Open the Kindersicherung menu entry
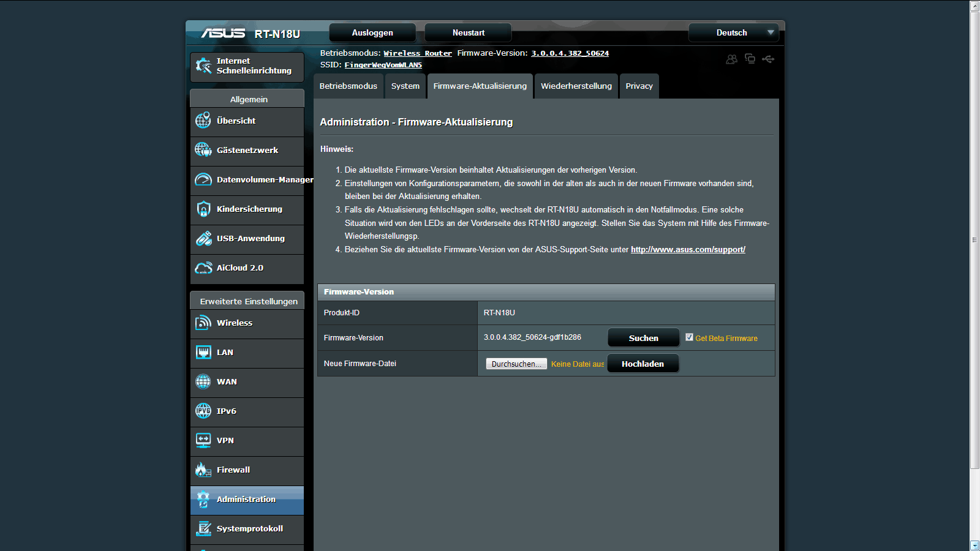 247,209
